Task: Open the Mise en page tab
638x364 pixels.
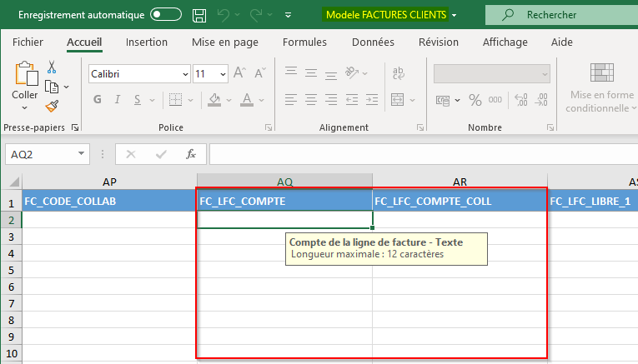Action: coord(225,42)
